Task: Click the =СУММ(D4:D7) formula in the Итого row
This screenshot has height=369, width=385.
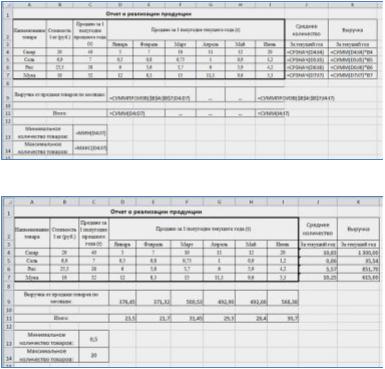Action: coord(136,114)
